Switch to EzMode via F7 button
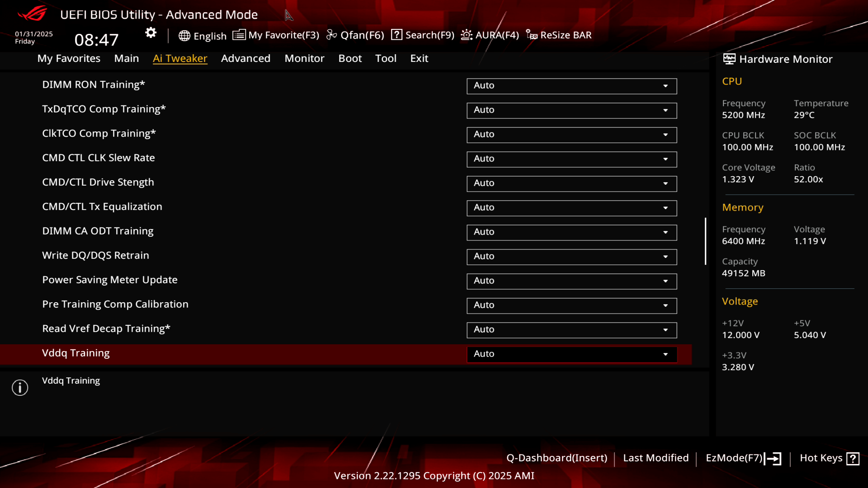The width and height of the screenshot is (868, 488). pos(741,458)
